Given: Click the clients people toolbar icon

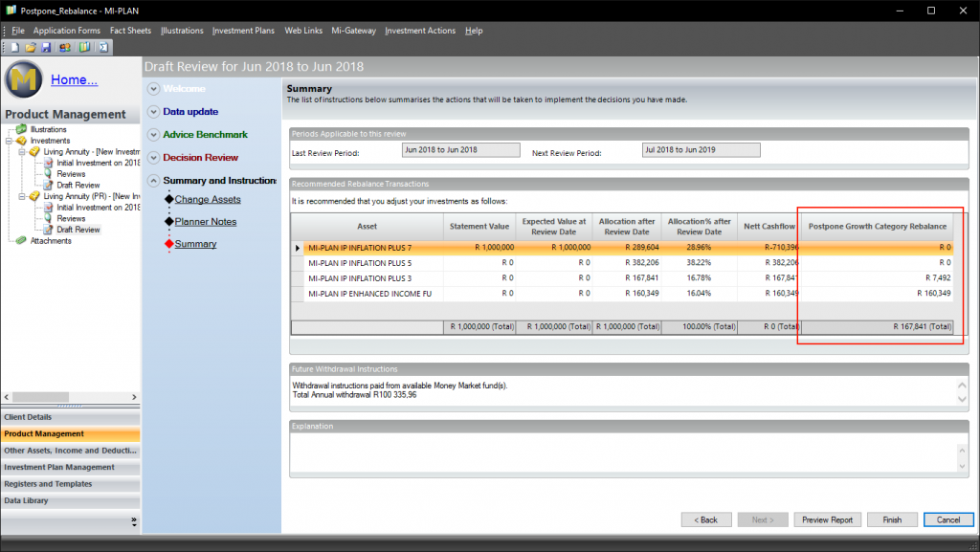Looking at the screenshot, I should click(64, 46).
